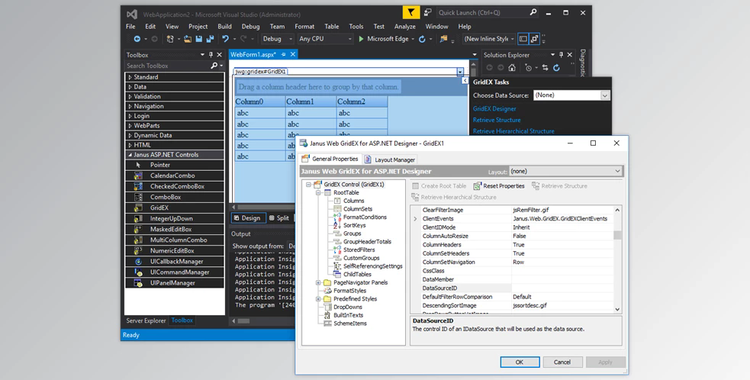Select the GridEX control in Toolbox
The image size is (750, 380).
pos(175,208)
